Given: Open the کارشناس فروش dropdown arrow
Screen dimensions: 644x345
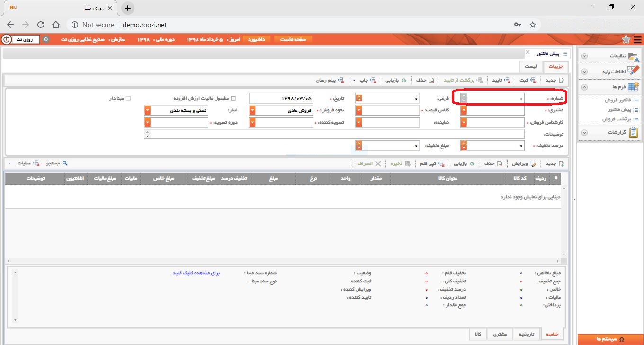Looking at the screenshot, I should [x=464, y=122].
